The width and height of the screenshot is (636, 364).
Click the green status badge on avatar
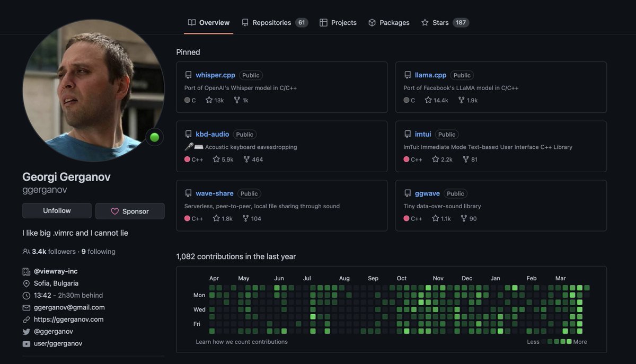154,137
